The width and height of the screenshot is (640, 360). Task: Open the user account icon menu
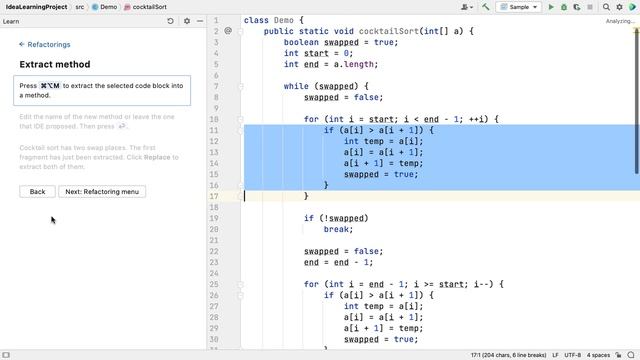click(467, 7)
